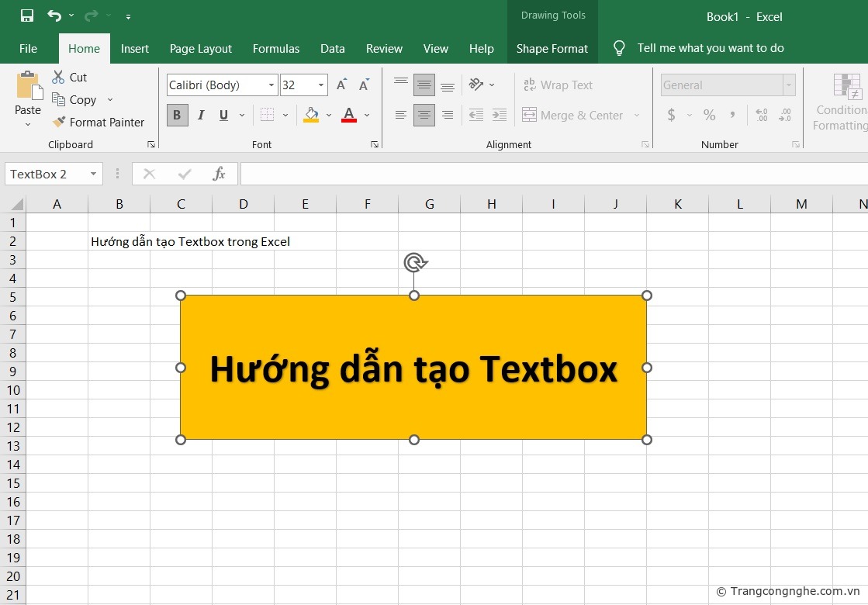Viewport: 868px width, 605px height.
Task: Click the Format Painter brush icon
Action: tap(59, 122)
